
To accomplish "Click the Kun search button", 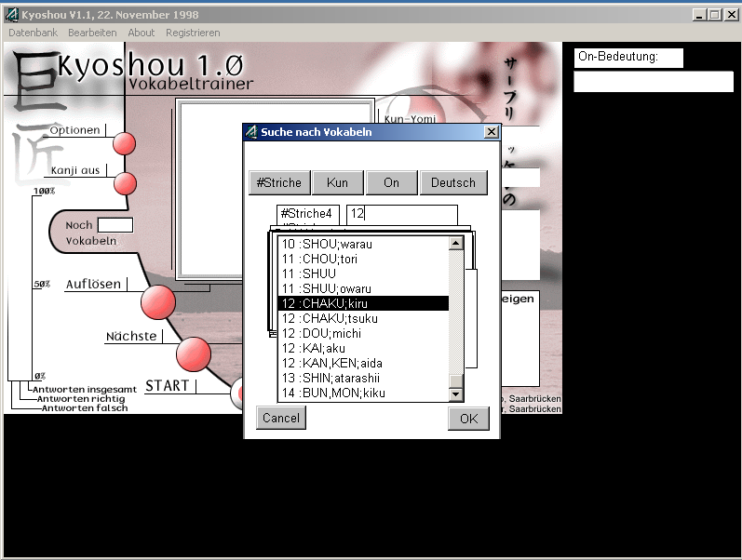I will coord(337,182).
